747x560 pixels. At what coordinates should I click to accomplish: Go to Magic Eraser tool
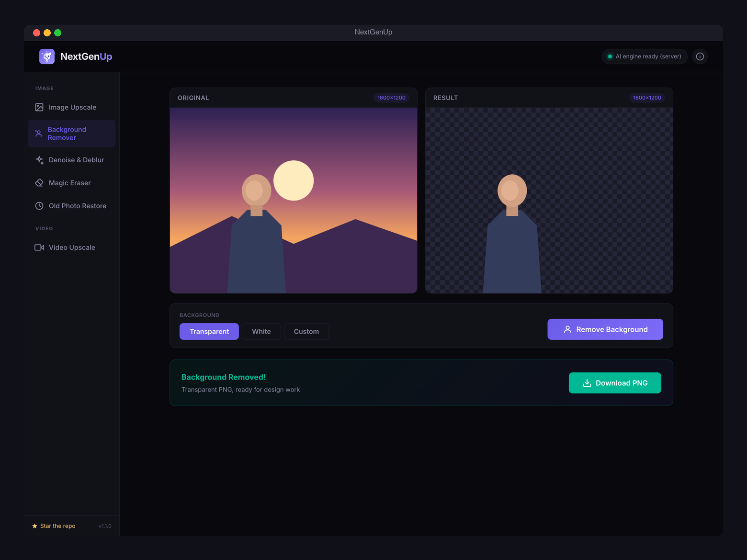(72, 183)
